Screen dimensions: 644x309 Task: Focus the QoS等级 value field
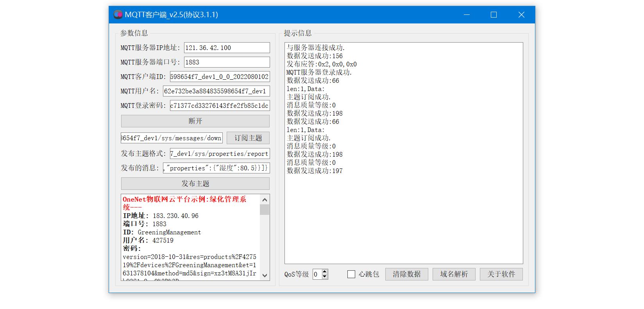pos(317,274)
